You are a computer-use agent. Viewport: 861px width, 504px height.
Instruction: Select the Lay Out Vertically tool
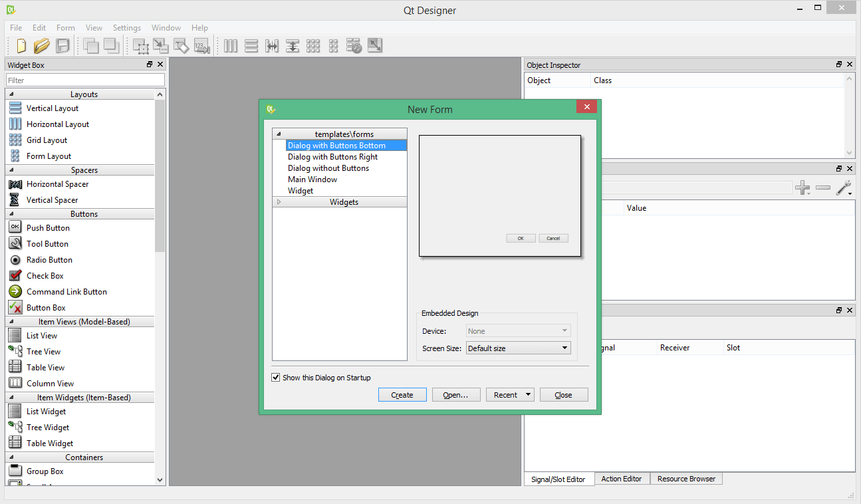(x=251, y=46)
